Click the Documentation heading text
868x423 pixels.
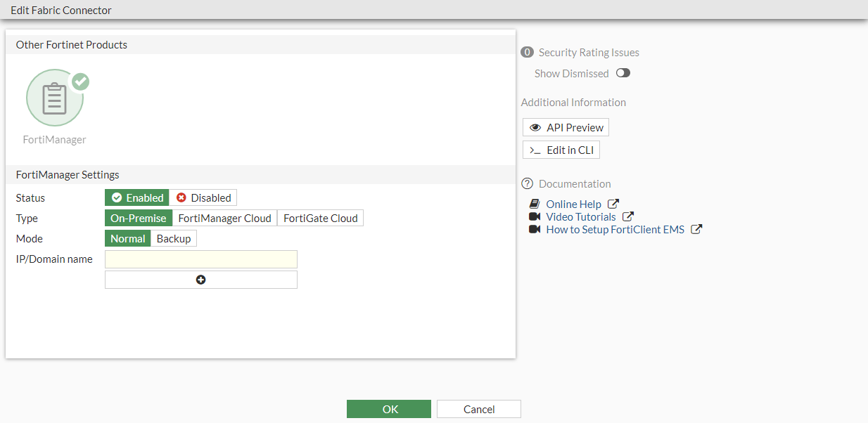coord(575,184)
